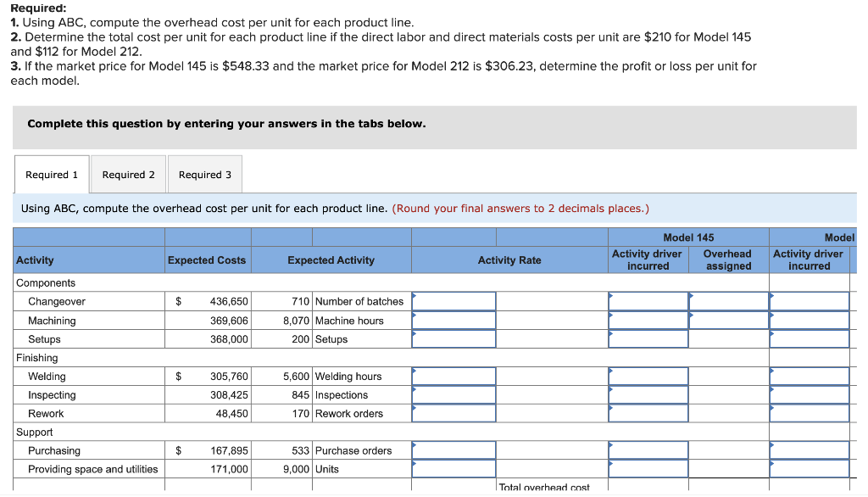Click the 9,000 Units activity value
The height and width of the screenshot is (497, 868).
point(296,469)
